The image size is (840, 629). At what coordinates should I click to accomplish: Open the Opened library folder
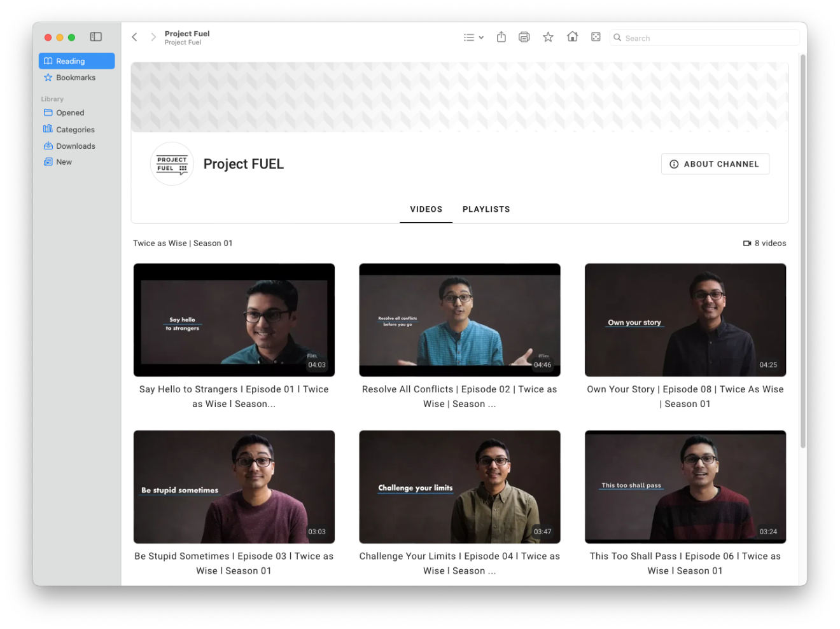pos(70,113)
